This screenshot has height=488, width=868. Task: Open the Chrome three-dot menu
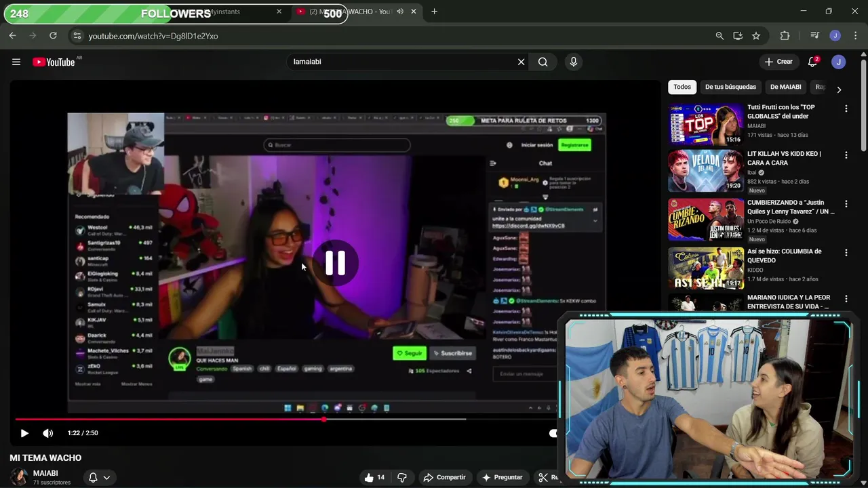[856, 36]
